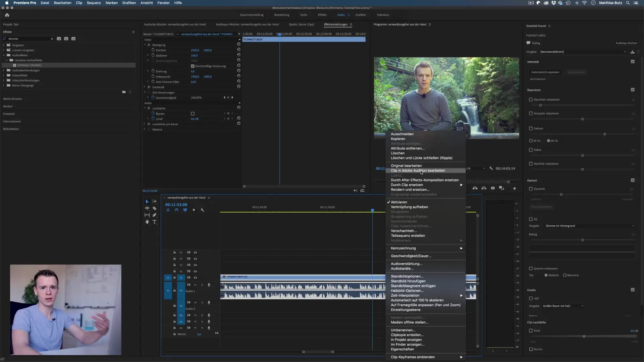644x362 pixels.
Task: Open Hall preset dropdown Großer Raum mit Hall
Action: (563, 306)
